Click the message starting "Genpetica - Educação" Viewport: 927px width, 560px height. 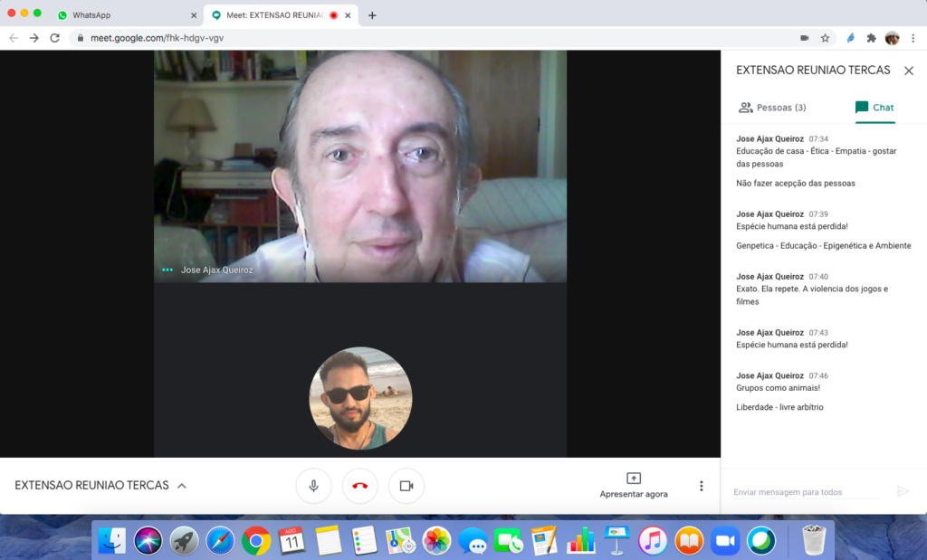click(824, 246)
